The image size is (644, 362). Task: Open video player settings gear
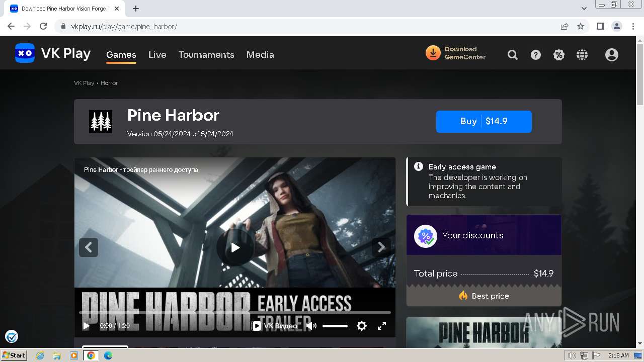(362, 326)
